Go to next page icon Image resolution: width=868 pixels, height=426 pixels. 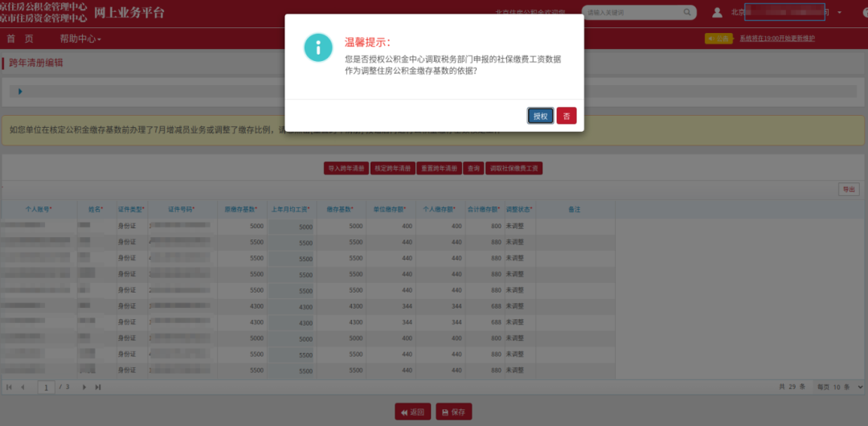pos(84,387)
